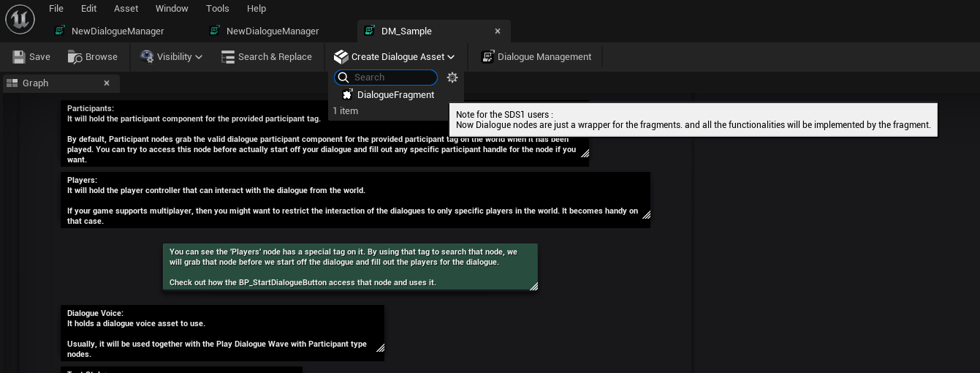Close the Graph panel tab
Screen dimensions: 980x373
pos(107,83)
